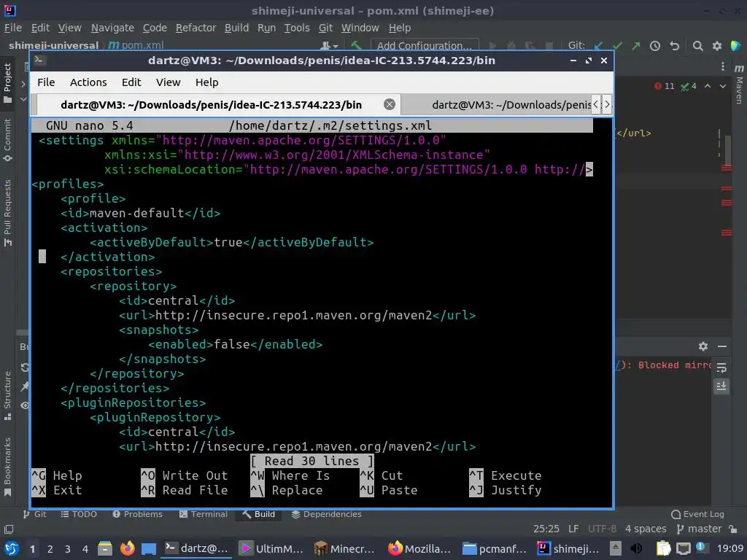The height and width of the screenshot is (560, 747).
Task: Switch to the Terminal tool window
Action: (204, 514)
